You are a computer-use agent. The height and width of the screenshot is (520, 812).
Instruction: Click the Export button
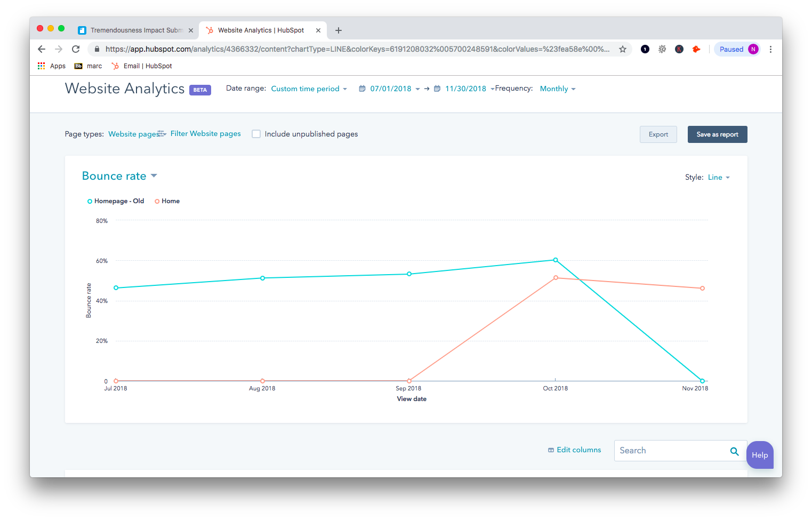click(658, 134)
